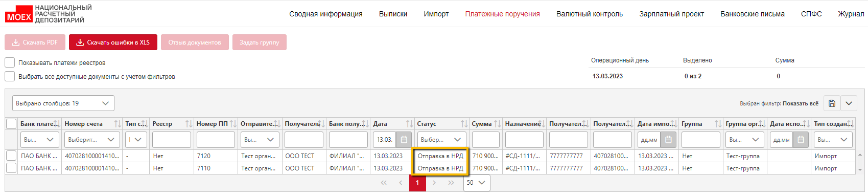Open calendar in the Дата filter

click(404, 140)
